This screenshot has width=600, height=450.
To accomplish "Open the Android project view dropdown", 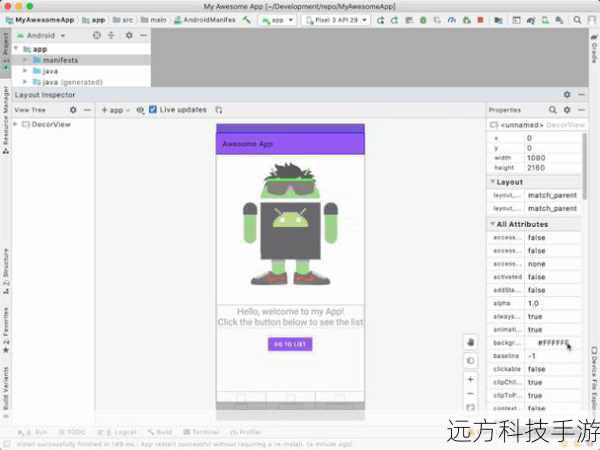I will 41,36.
